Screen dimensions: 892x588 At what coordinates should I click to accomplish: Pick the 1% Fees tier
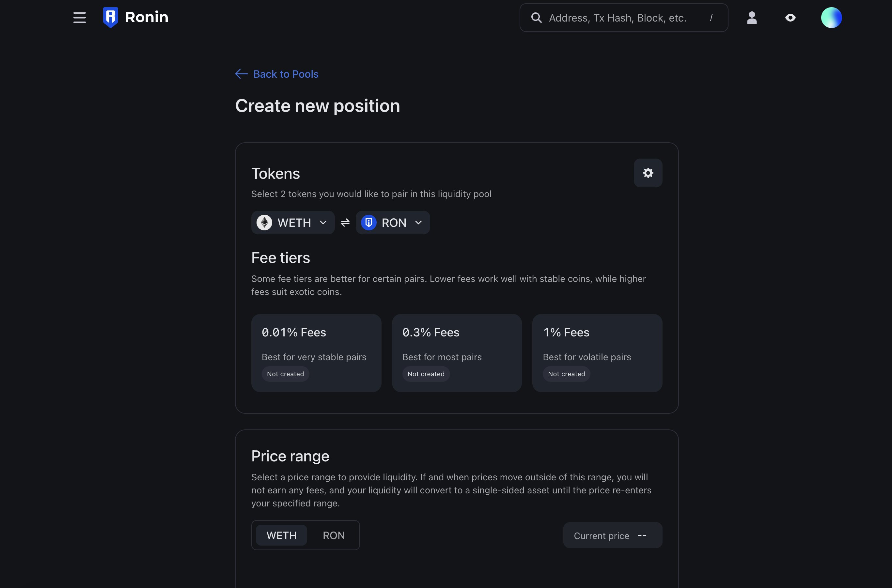click(597, 353)
